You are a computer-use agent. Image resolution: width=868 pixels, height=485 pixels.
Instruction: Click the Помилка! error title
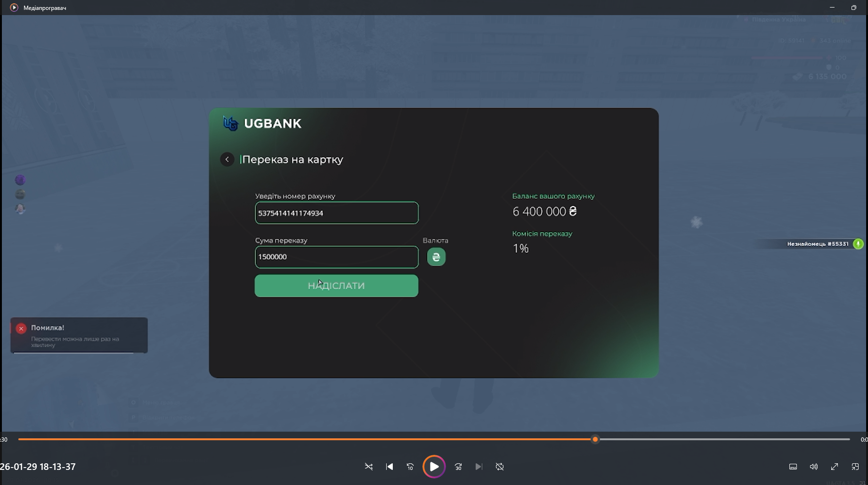coord(48,328)
